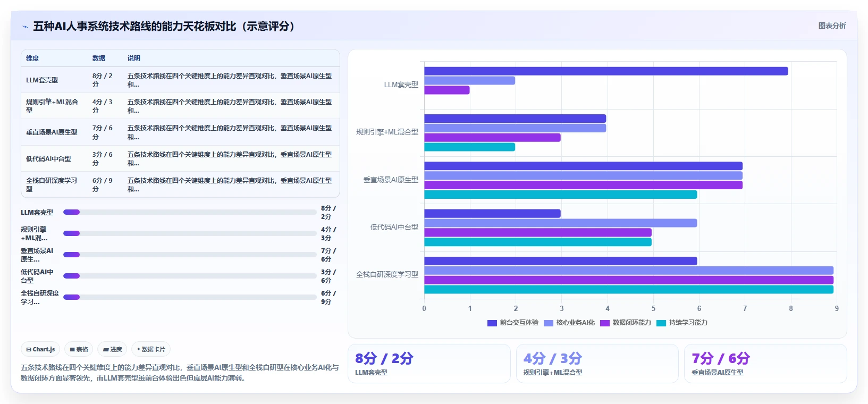Click the 前台交互体验 bar for LLM套壳型
Image resolution: width=868 pixels, height=404 pixels.
606,71
